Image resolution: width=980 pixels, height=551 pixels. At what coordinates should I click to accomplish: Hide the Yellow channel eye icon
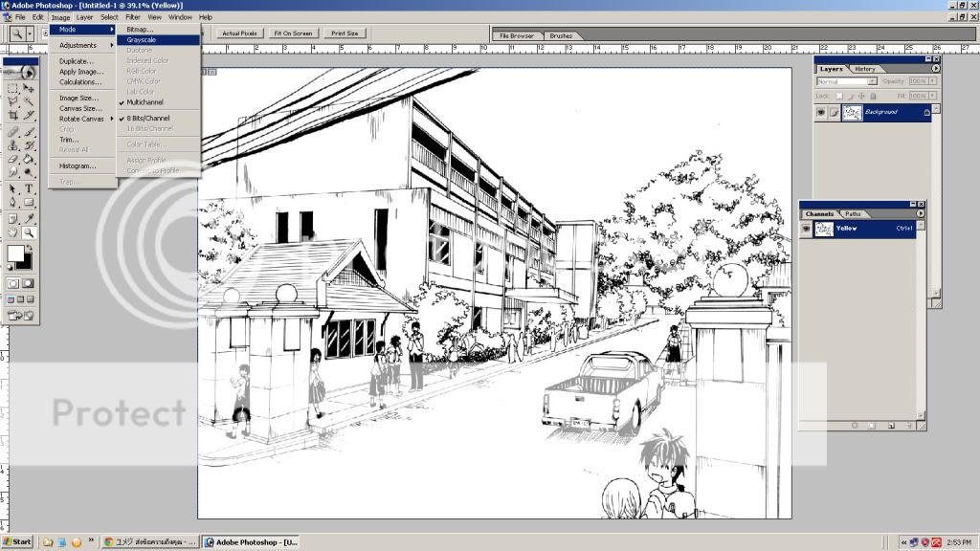click(806, 229)
